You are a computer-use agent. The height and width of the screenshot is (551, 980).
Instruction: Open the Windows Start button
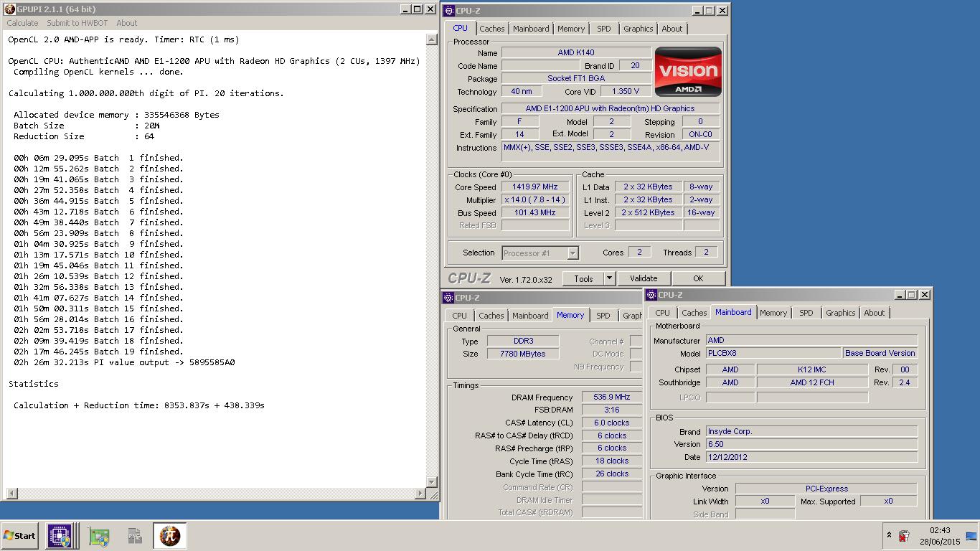19,536
